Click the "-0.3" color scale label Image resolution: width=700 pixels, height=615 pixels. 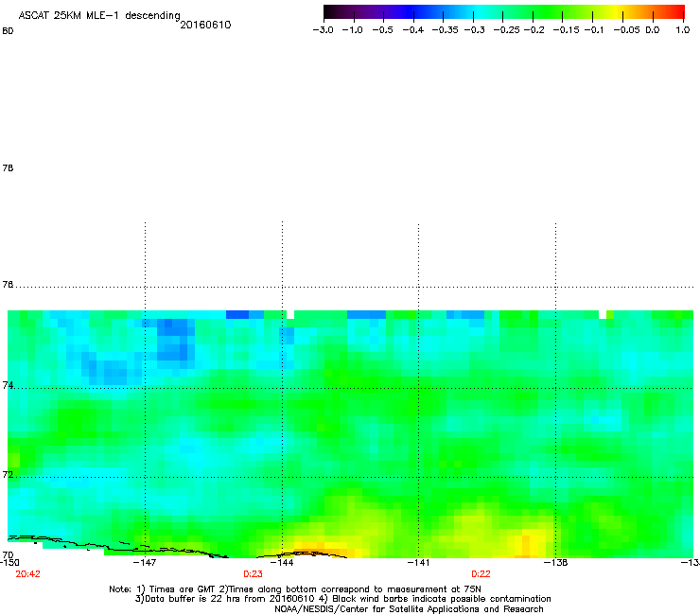pyautogui.click(x=475, y=30)
